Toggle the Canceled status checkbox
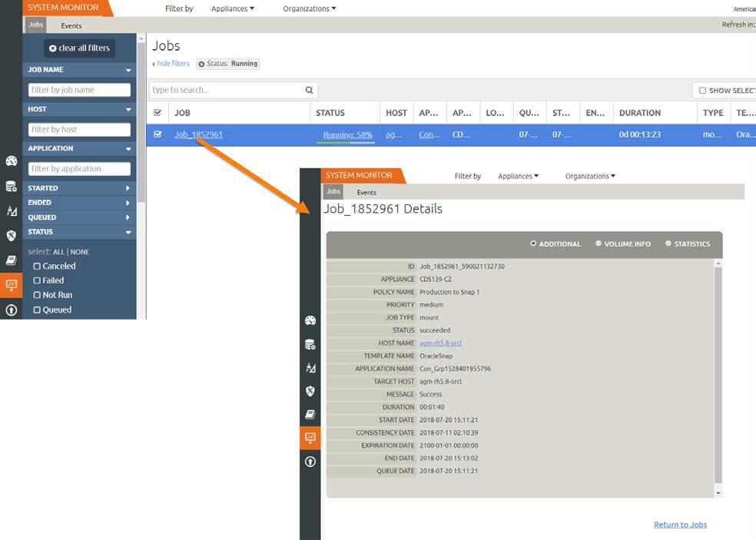Screen dimensions: 756x540 [37, 266]
